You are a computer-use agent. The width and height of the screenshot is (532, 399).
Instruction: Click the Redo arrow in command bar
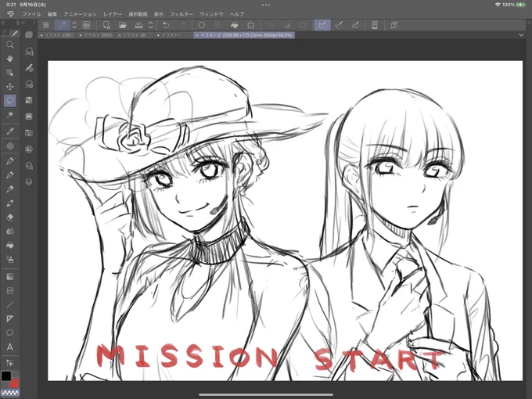182,25
